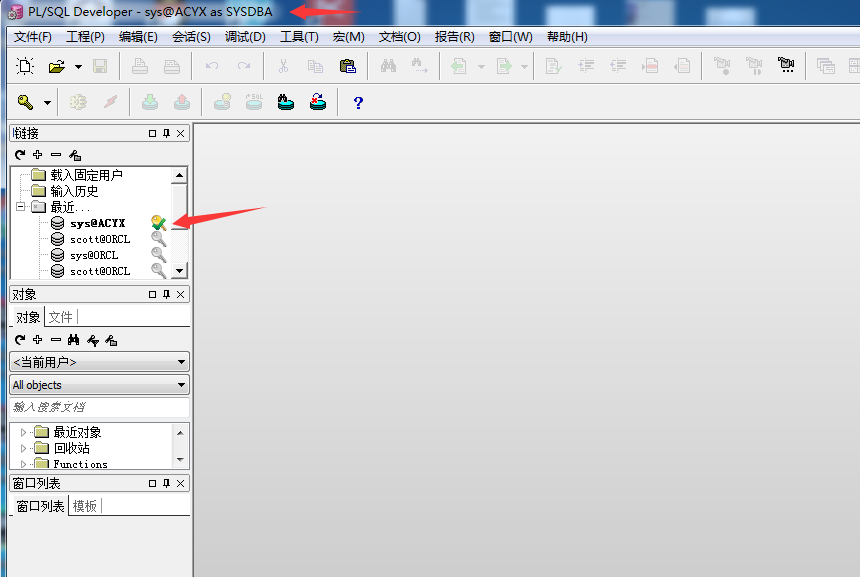Click the Find and replace binoculars icon
The image size is (860, 577).
[420, 66]
